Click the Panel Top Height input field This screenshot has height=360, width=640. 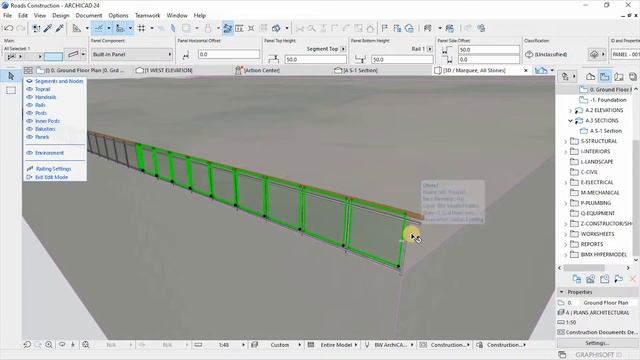click(315, 60)
